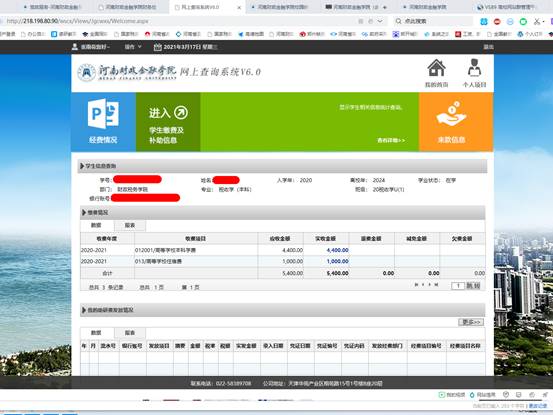Open the home page house icon
Viewport: 553px width, 415px height.
pos(436,68)
